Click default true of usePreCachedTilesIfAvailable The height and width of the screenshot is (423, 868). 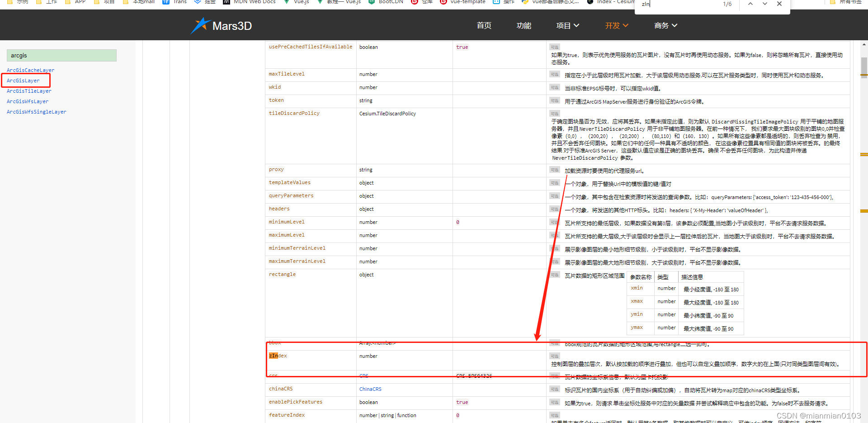point(462,47)
